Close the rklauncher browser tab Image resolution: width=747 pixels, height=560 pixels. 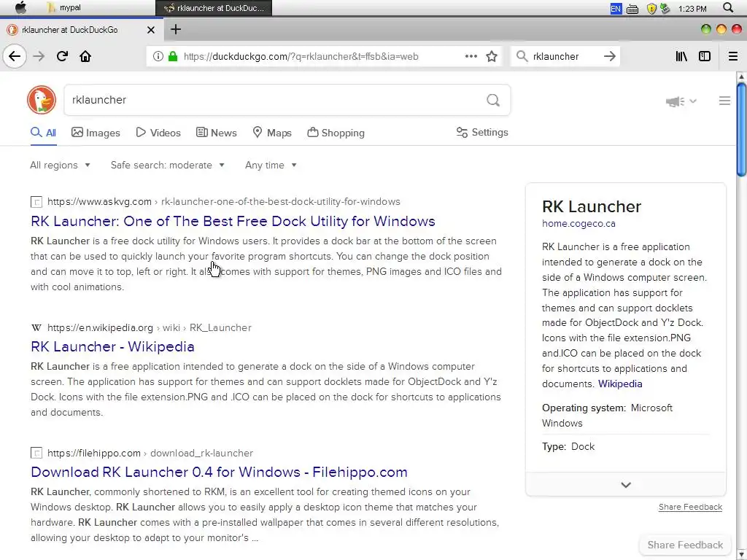click(151, 29)
